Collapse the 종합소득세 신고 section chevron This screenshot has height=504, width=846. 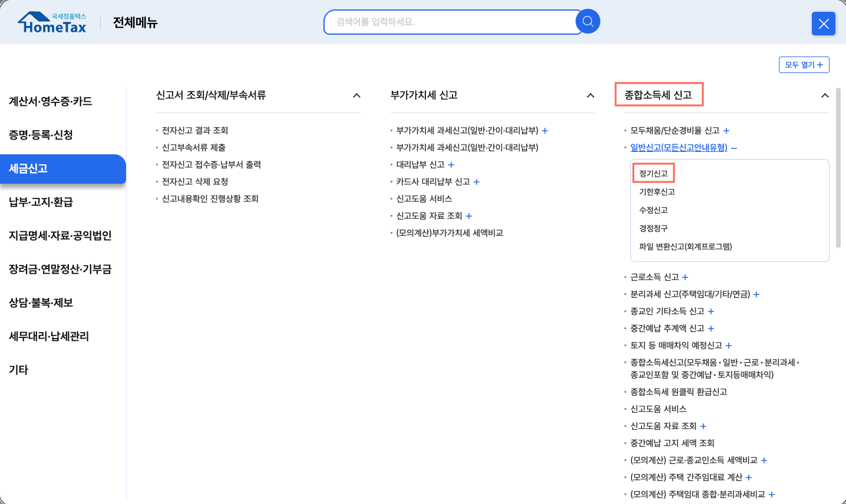click(825, 95)
